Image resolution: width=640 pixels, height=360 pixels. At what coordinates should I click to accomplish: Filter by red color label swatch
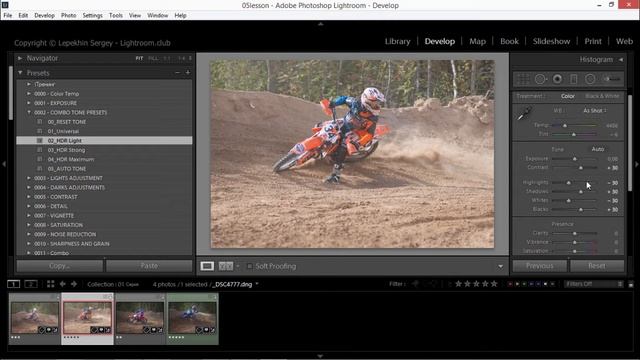click(510, 284)
